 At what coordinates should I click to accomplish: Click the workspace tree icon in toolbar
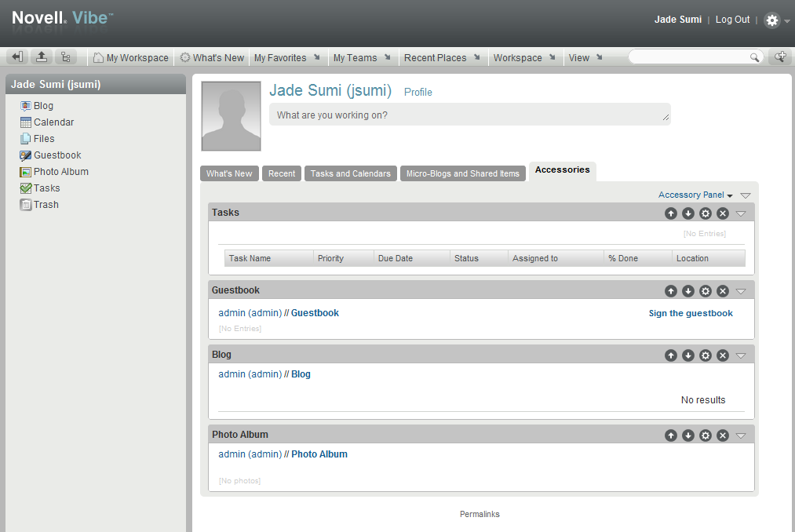pos(66,56)
